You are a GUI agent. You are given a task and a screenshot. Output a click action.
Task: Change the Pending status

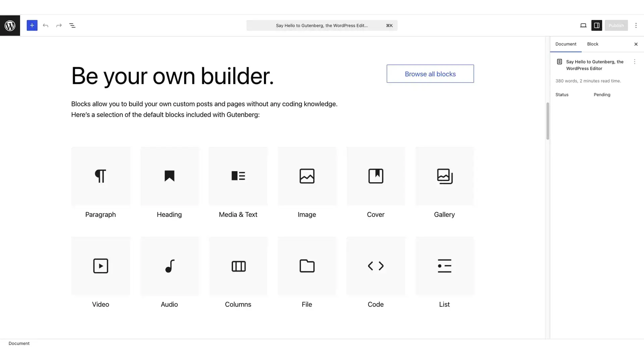[x=602, y=95]
